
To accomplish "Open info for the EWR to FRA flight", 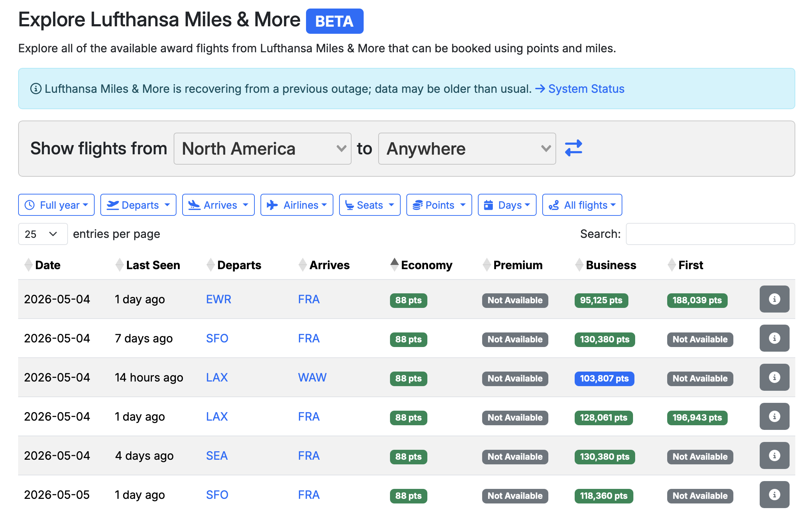I will click(774, 299).
